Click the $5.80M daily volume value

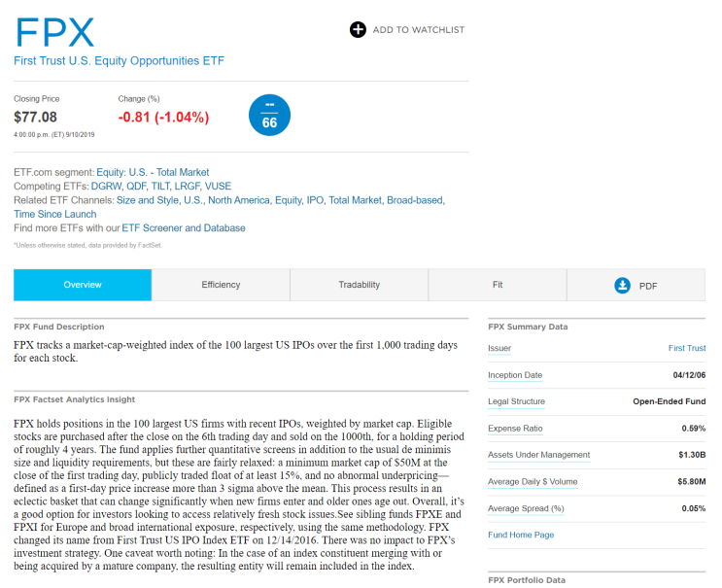click(x=691, y=482)
